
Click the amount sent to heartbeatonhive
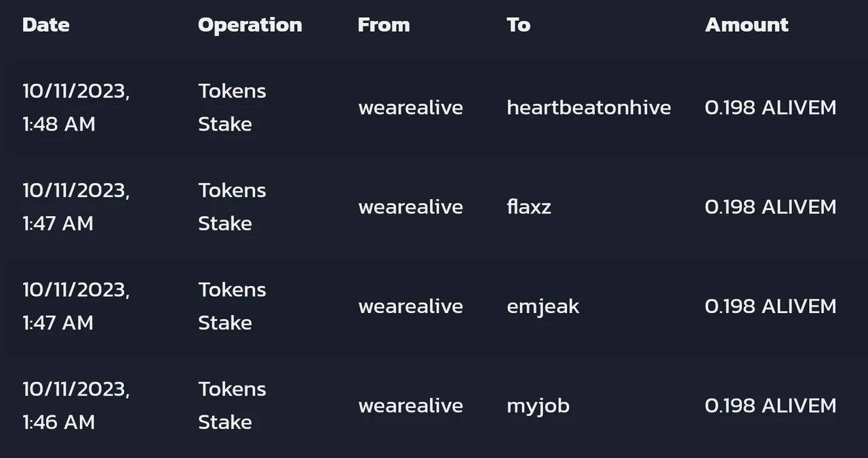(770, 108)
